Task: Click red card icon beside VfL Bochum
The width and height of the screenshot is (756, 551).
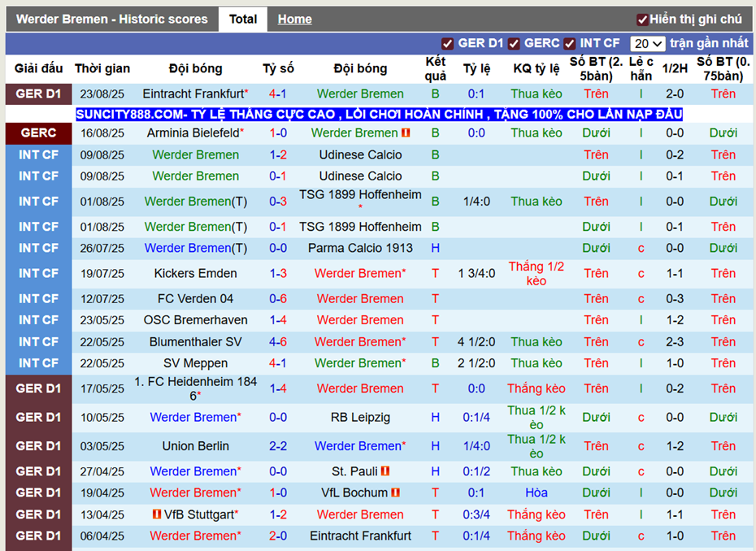Action: (x=396, y=492)
